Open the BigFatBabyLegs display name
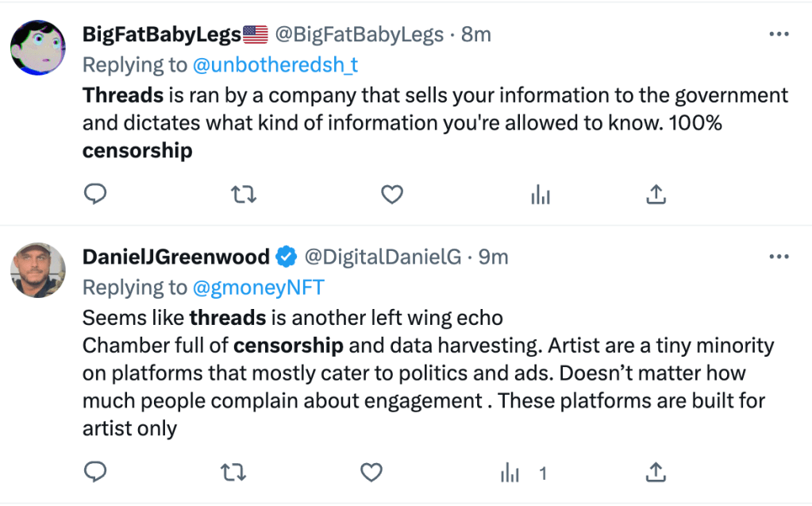812x506 pixels. coord(161,34)
